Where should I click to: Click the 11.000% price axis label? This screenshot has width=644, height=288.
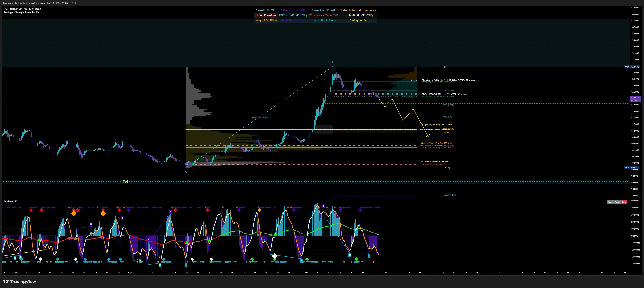pyautogui.click(x=635, y=131)
